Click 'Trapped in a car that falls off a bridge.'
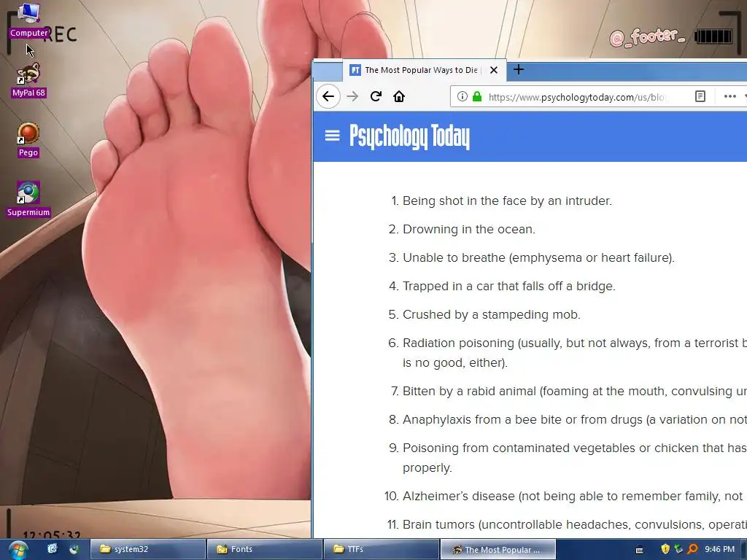This screenshot has width=747, height=560. coord(508,286)
